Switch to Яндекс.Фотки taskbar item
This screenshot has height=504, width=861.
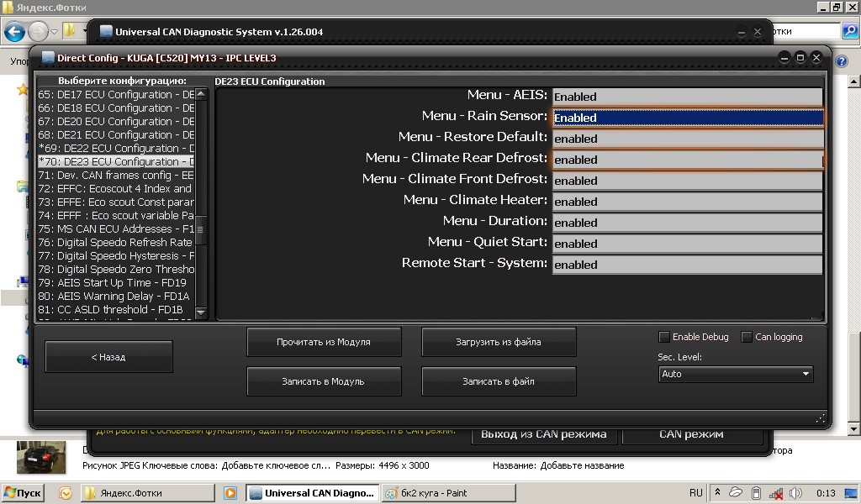pos(148,493)
